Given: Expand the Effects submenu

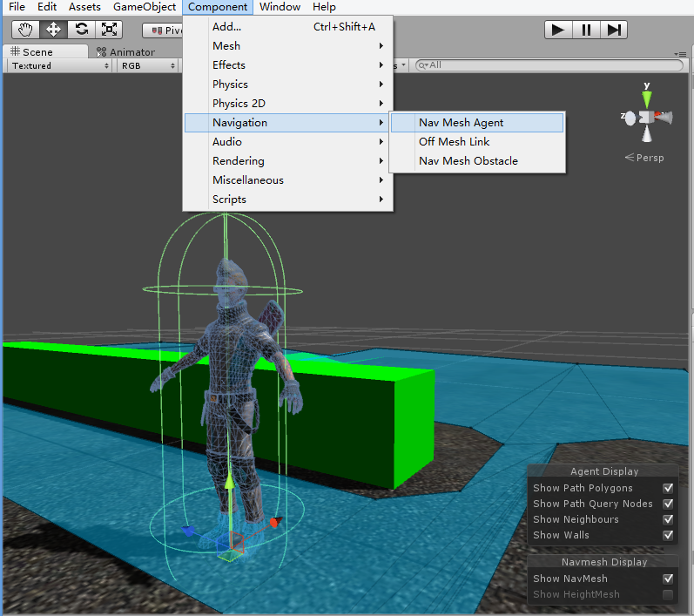Looking at the screenshot, I should coord(288,65).
